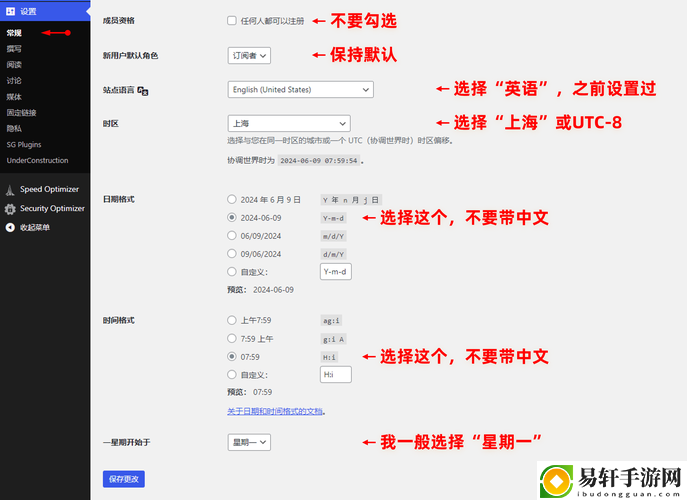Open the Speed Optimizer menu
Image resolution: width=687 pixels, height=500 pixels.
[50, 189]
